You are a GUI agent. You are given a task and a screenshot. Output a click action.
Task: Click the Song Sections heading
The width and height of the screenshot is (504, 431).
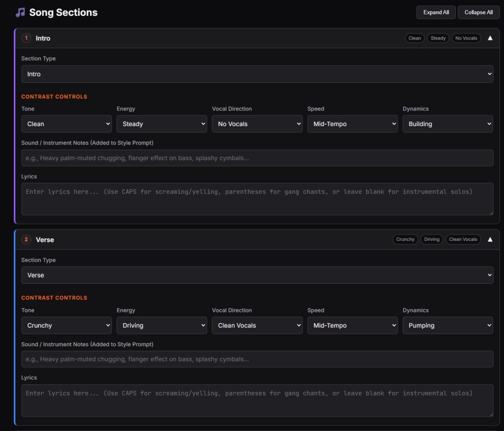[63, 12]
